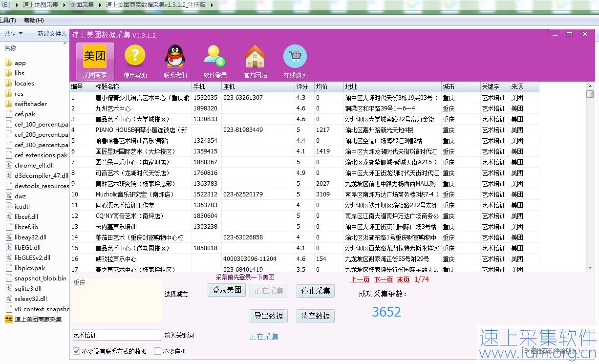Click the 名称 column header in Explorer

click(10, 48)
